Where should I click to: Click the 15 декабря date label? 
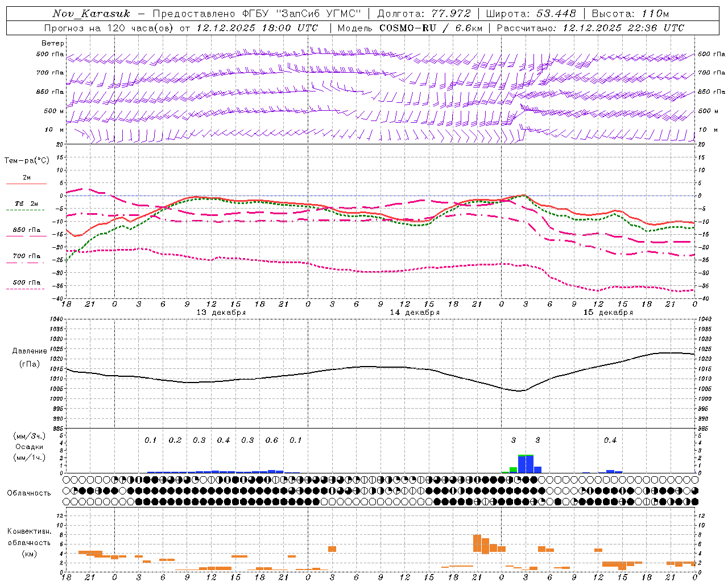point(608,313)
